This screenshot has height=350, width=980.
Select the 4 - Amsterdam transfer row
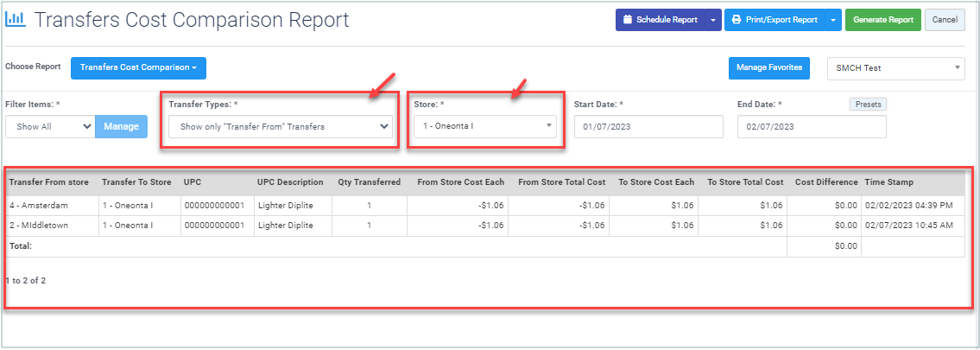[x=485, y=206]
